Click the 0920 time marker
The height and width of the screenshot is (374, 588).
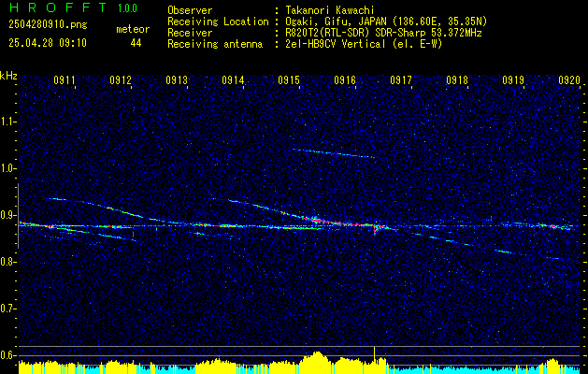point(569,80)
